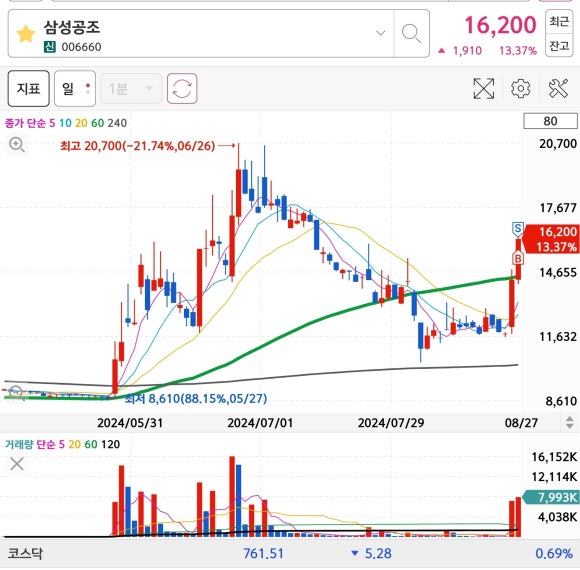The height and width of the screenshot is (570, 580).
Task: Open the disabled 1분 interval dropdown
Action: click(x=131, y=89)
